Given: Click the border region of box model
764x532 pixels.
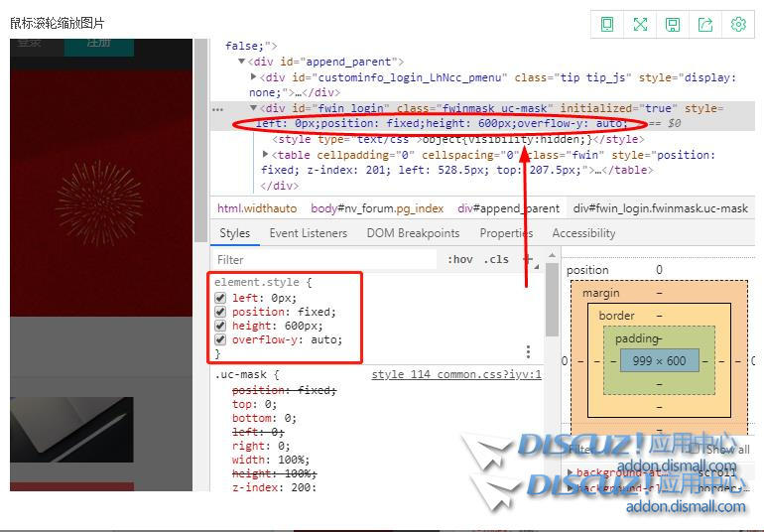Looking at the screenshot, I should [616, 316].
